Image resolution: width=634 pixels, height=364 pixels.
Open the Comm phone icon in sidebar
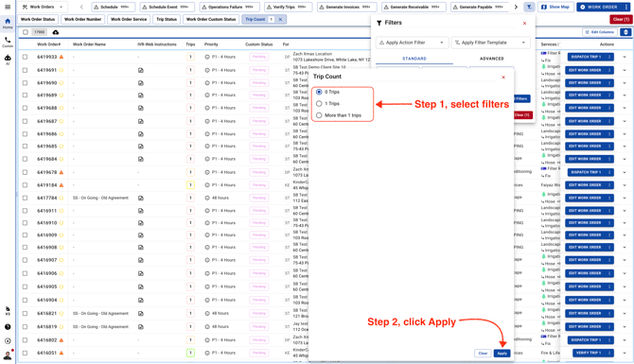click(x=8, y=42)
